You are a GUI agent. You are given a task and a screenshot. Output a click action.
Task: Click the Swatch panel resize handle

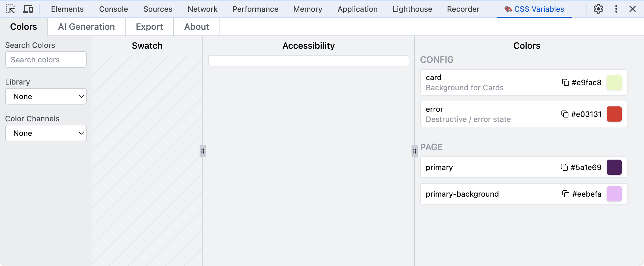[203, 151]
